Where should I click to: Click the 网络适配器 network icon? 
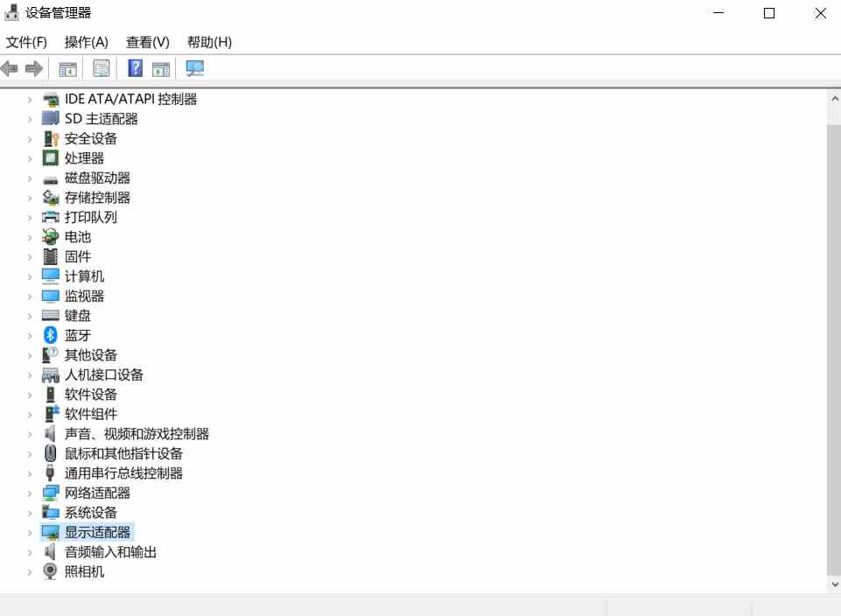tap(51, 493)
